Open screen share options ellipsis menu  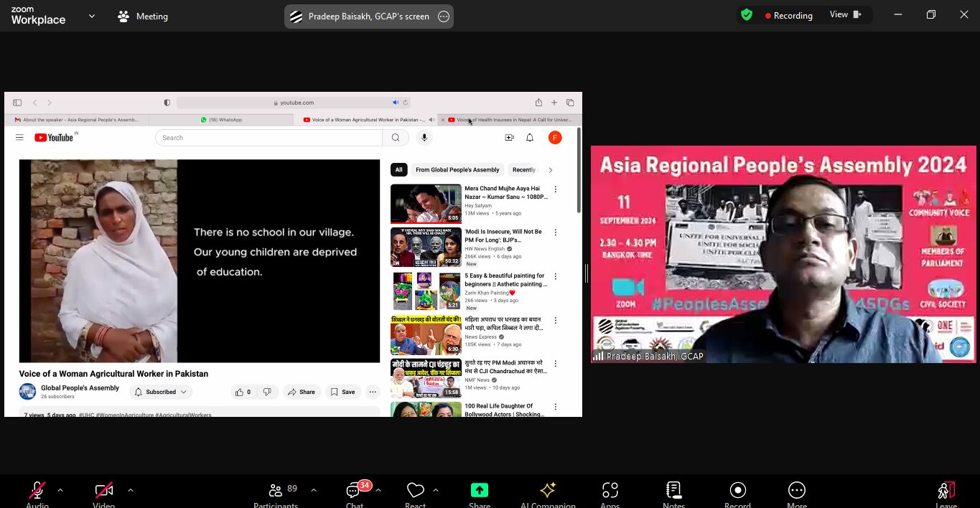click(444, 17)
